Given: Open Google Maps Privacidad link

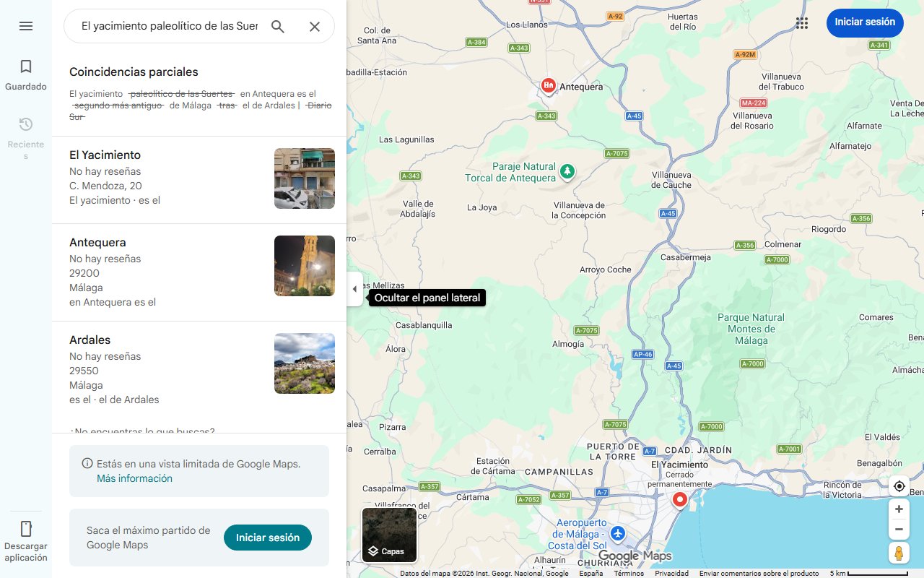Looking at the screenshot, I should pos(671,572).
